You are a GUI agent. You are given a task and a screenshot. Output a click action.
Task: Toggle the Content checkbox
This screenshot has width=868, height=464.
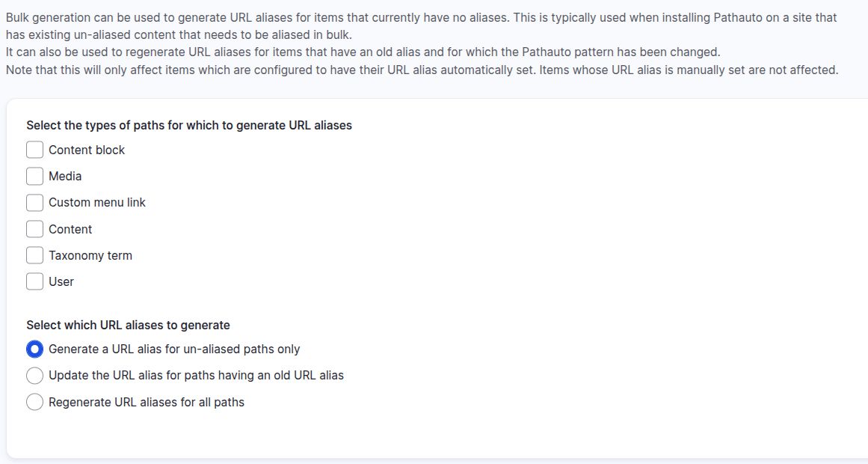point(34,229)
